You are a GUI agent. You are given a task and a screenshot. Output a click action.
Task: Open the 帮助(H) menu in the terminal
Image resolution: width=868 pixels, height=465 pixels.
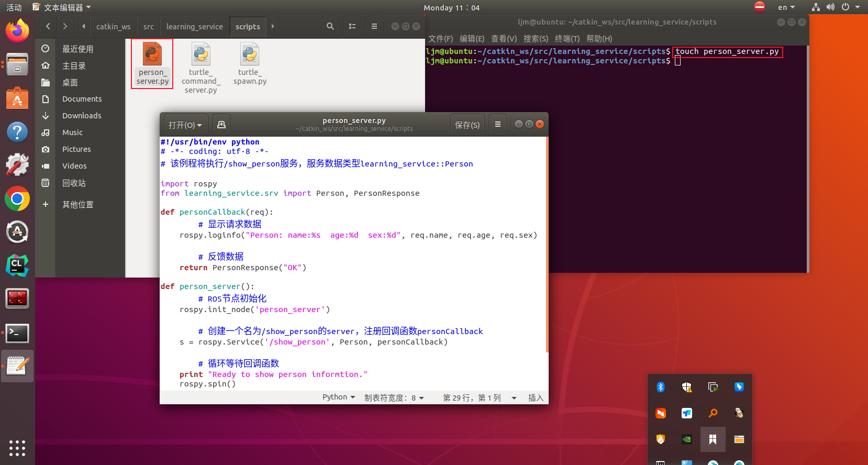click(599, 39)
